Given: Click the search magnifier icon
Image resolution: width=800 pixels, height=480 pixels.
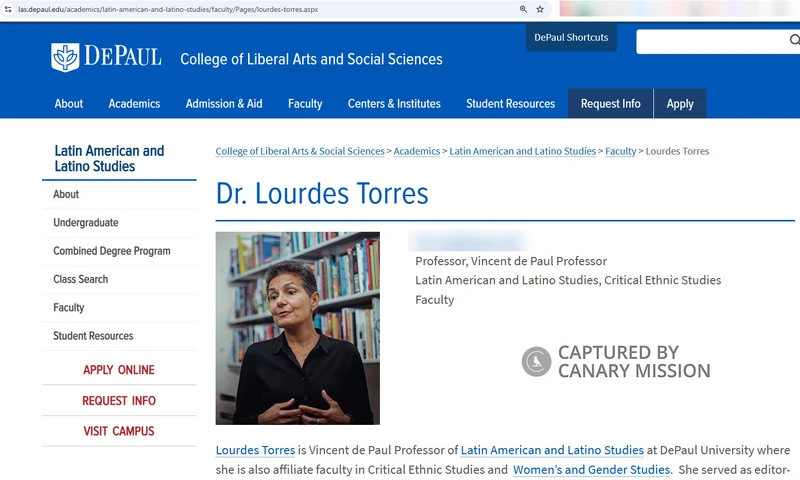Looking at the screenshot, I should coord(794,40).
